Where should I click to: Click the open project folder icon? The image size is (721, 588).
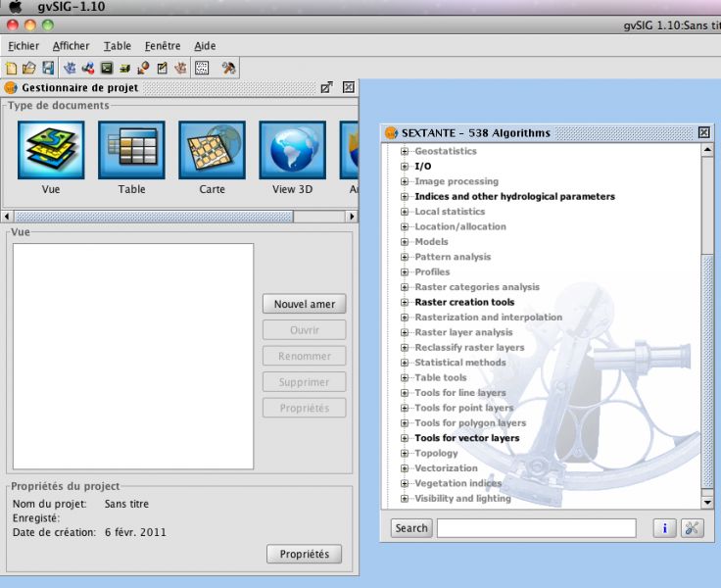(x=28, y=68)
